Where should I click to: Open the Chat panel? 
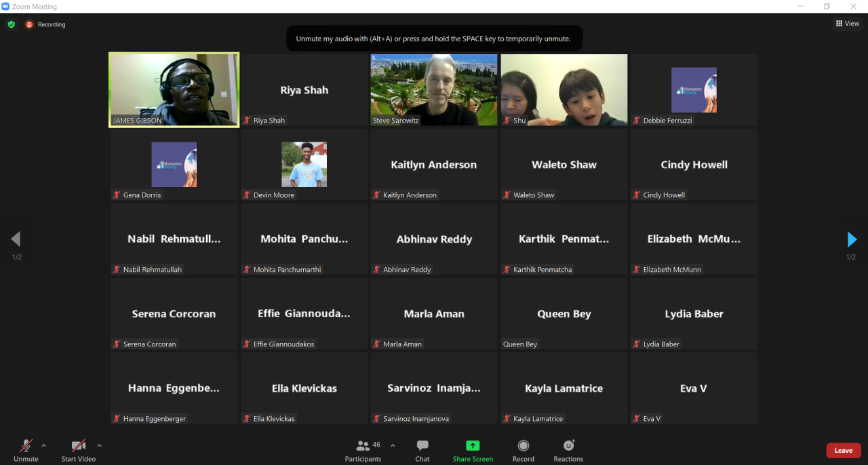point(422,450)
